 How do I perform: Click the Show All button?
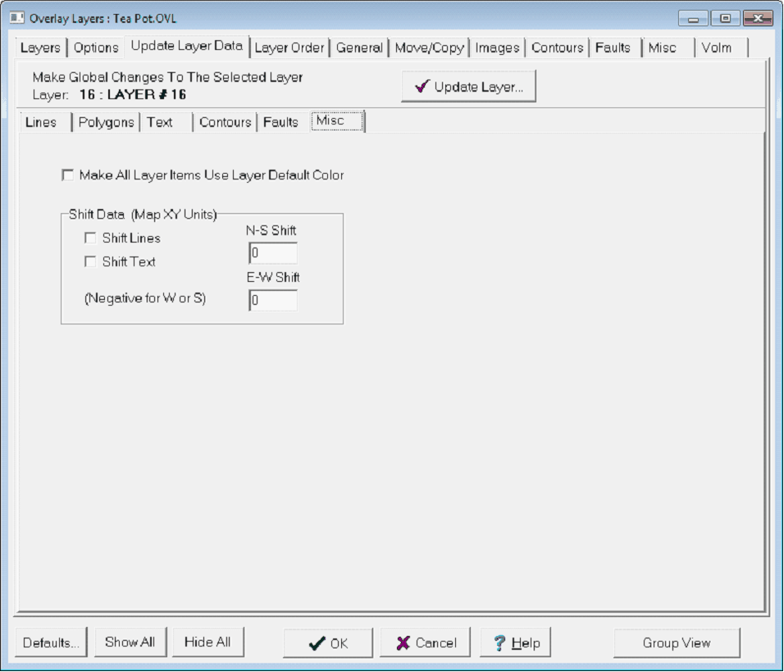130,642
